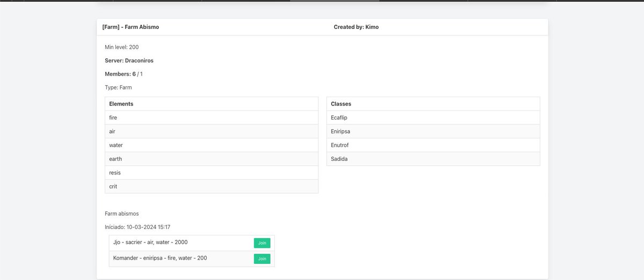Click the 'Classes' table header

433,104
